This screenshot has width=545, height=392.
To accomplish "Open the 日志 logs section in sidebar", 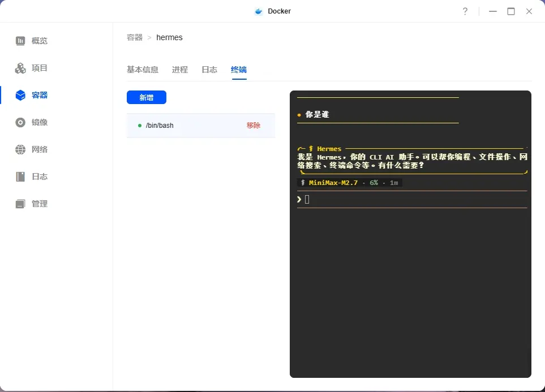I will [31, 176].
